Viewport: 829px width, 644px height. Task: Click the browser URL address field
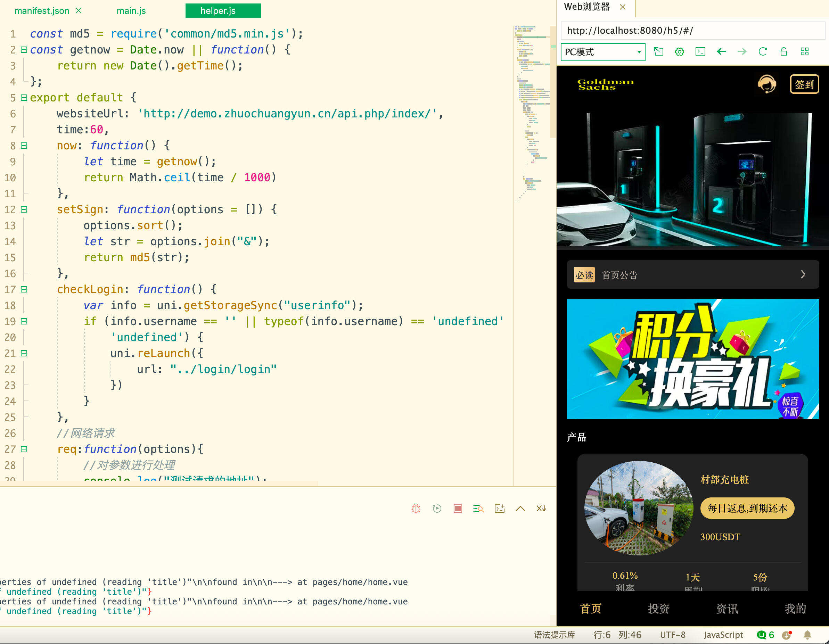coord(692,31)
